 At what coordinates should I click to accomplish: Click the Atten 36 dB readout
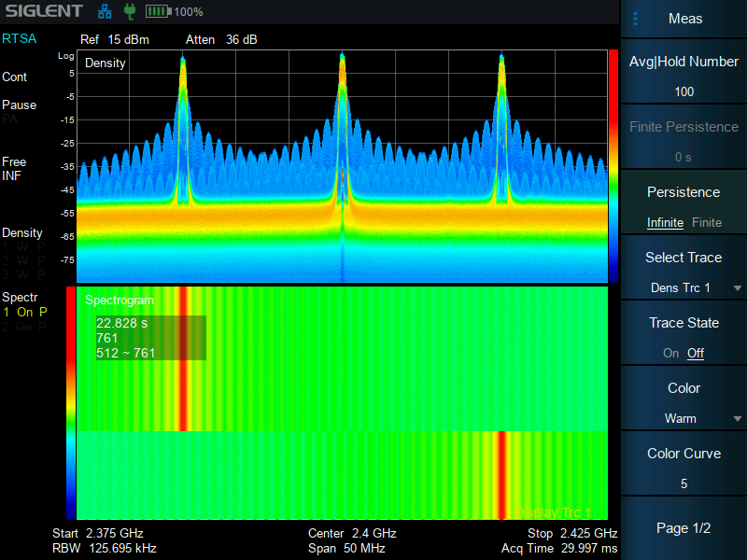point(221,39)
